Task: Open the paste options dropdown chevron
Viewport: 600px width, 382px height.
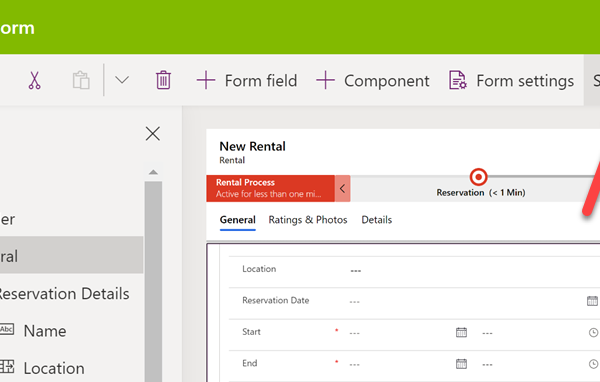Action: [x=122, y=80]
